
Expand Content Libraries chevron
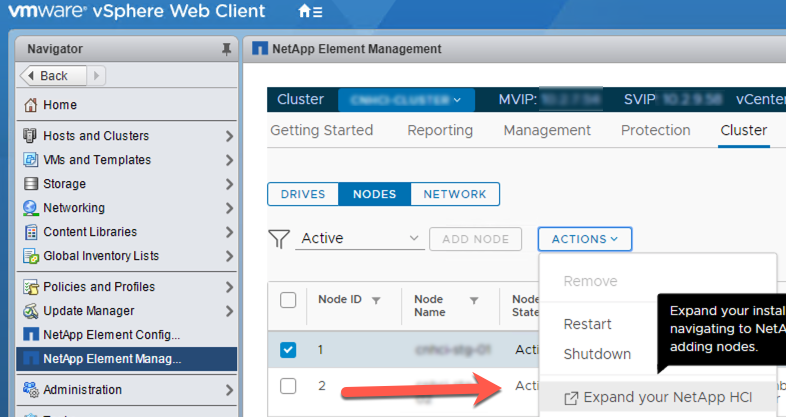coord(229,232)
